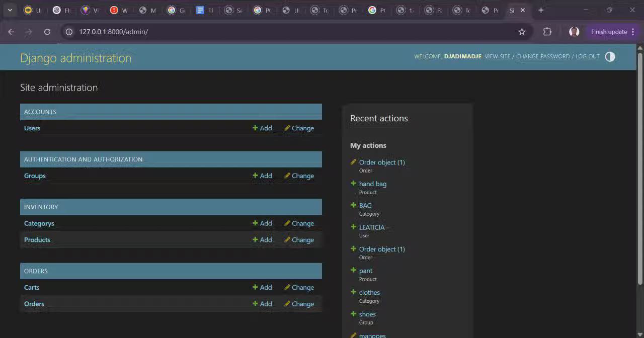Click Change next to Categorys
The image size is (644, 338).
coord(299,224)
